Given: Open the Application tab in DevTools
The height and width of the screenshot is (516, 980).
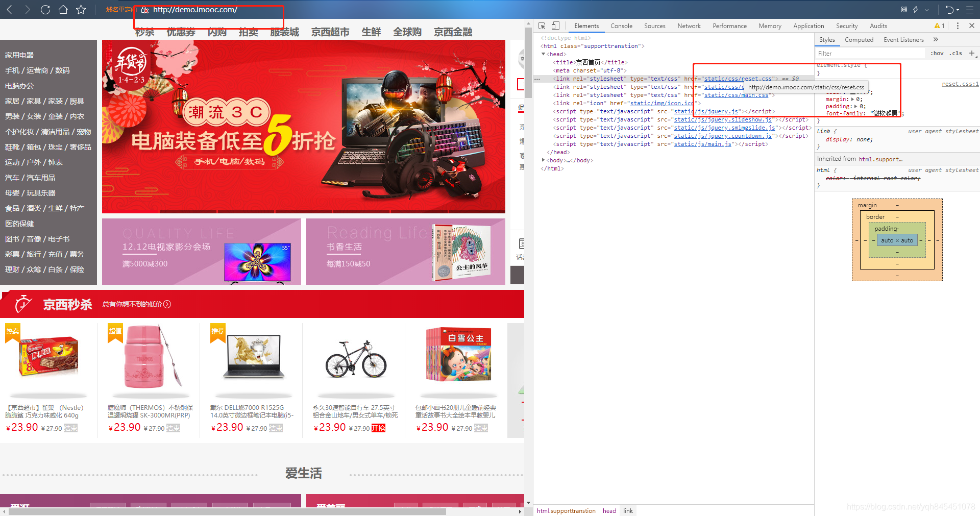Looking at the screenshot, I should tap(808, 26).
